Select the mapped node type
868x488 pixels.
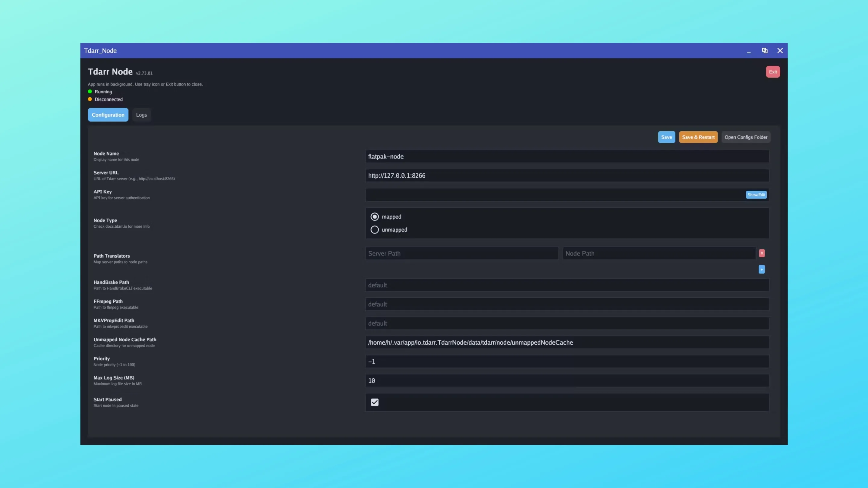click(x=375, y=217)
